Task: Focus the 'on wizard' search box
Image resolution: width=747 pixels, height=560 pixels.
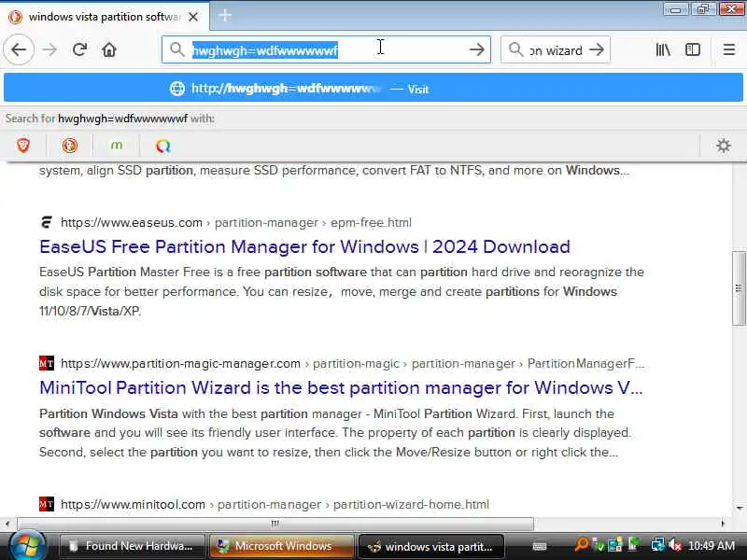Action: [x=556, y=50]
